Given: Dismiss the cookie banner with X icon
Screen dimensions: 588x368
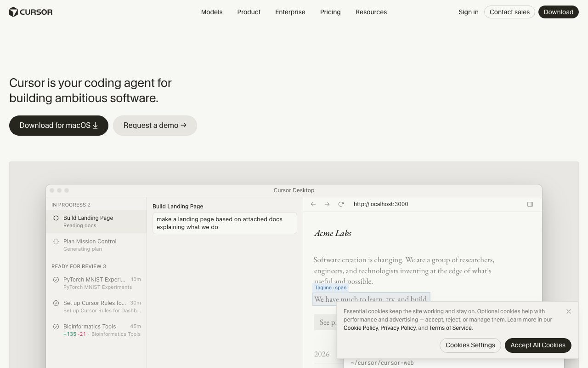Looking at the screenshot, I should point(569,311).
